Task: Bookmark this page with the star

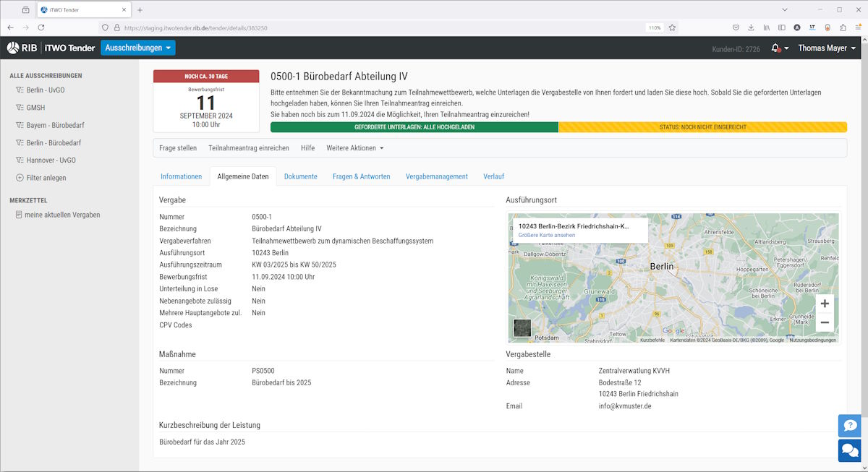Action: 672,27
